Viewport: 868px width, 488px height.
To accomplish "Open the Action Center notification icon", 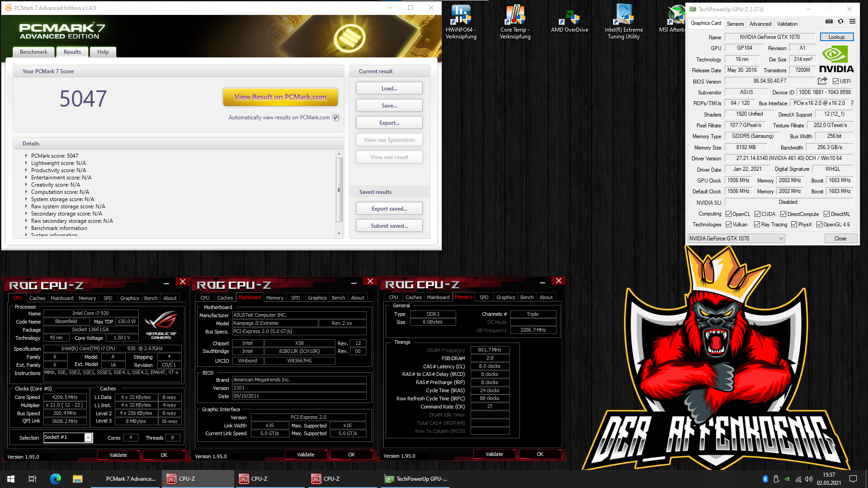I will point(853,479).
